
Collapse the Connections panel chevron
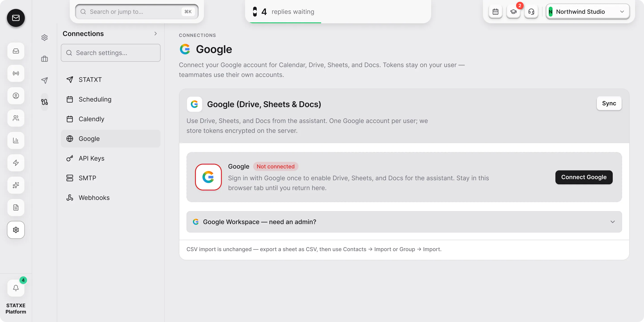point(155,34)
